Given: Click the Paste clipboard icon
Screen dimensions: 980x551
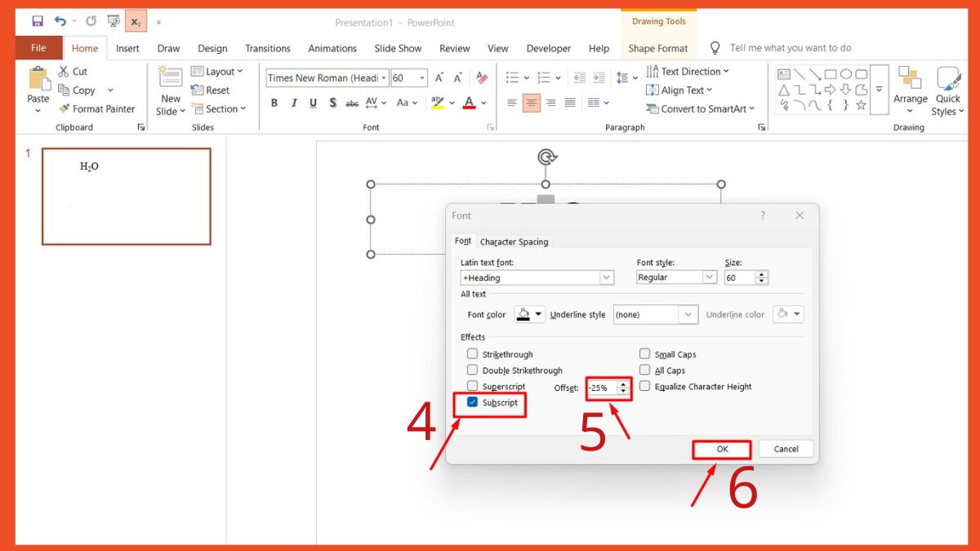Looking at the screenshot, I should tap(38, 79).
